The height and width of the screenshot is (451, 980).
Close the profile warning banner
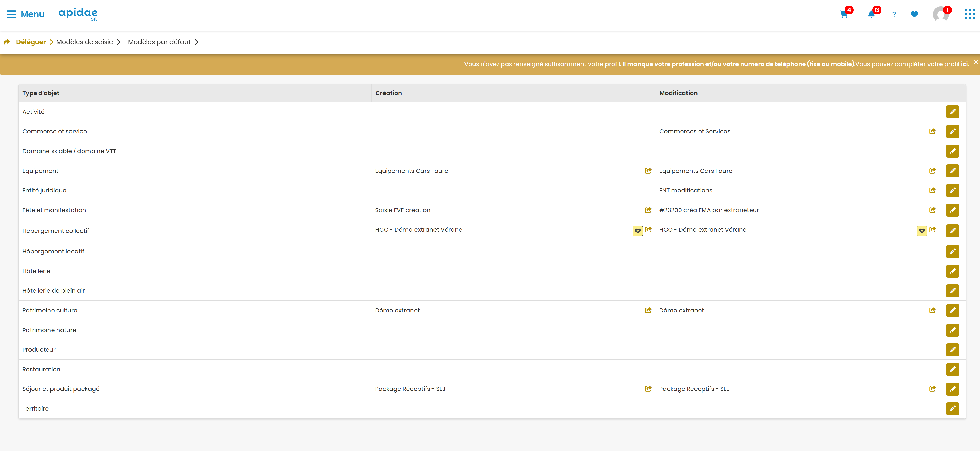(x=976, y=62)
